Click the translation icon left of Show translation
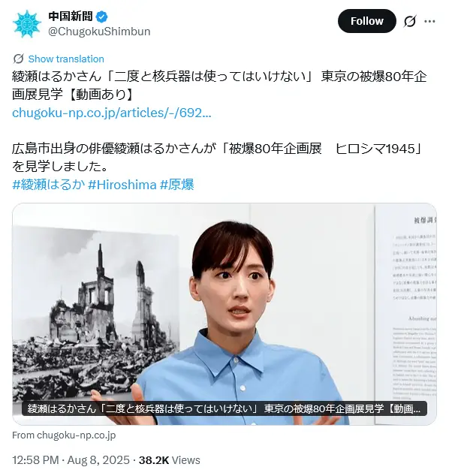Viewport: 449px width, 476px height. point(19,59)
